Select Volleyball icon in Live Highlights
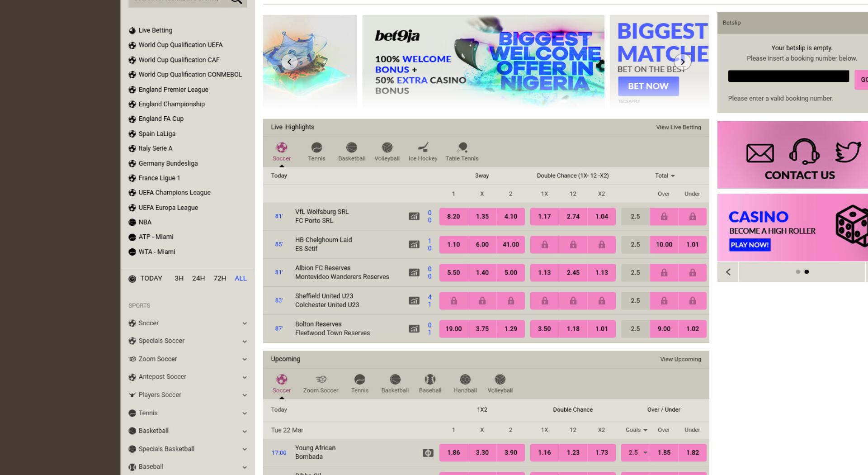This screenshot has height=475, width=868. point(387,147)
